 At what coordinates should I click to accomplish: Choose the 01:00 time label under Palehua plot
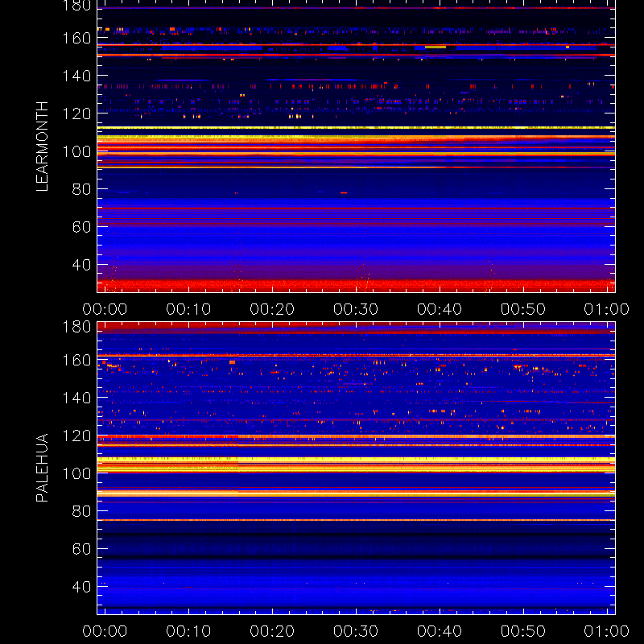(x=607, y=631)
